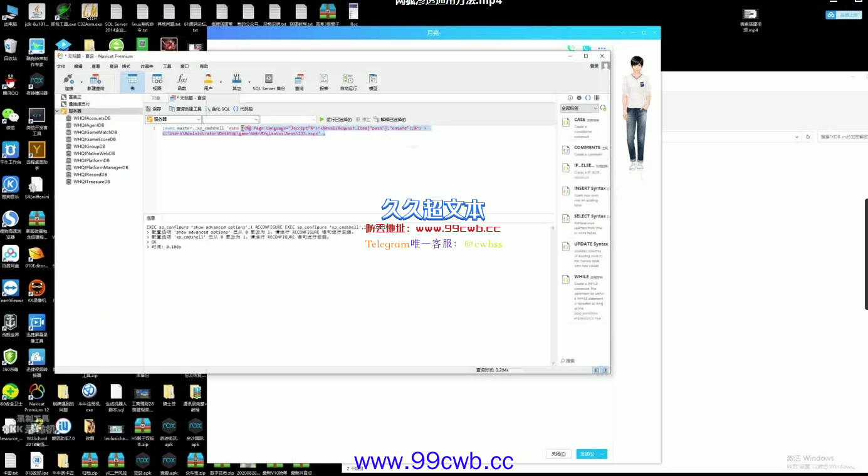Open the 自动运行 (Automation) toolbar icon
The width and height of the screenshot is (868, 476).
click(x=348, y=82)
